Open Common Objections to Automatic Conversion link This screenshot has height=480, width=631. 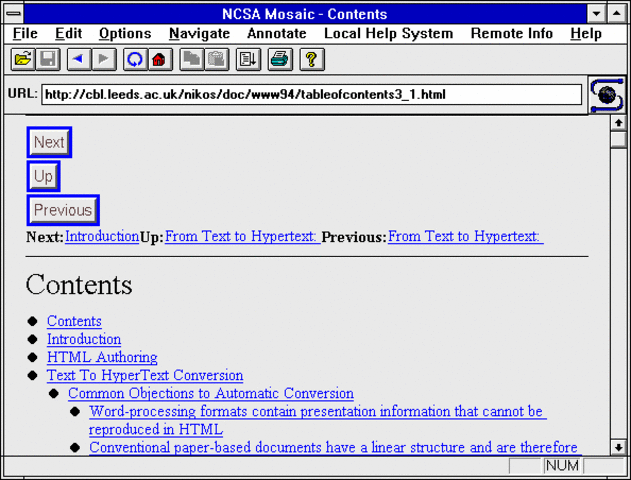(211, 393)
